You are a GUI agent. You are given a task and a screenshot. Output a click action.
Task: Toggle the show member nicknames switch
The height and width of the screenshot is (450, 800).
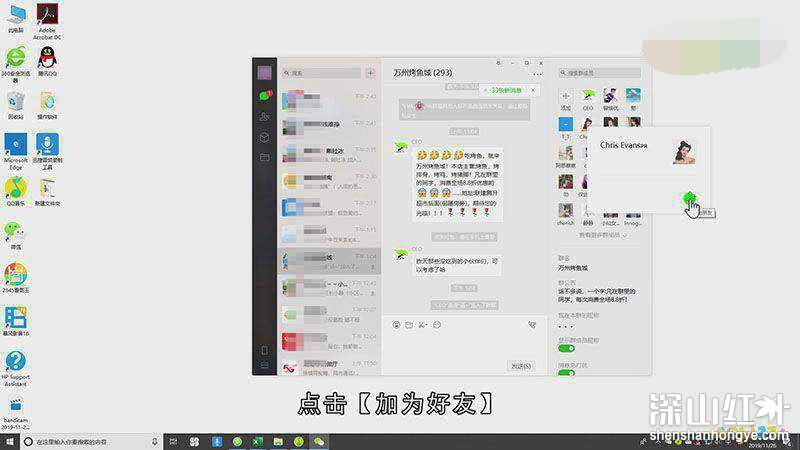[x=568, y=347]
